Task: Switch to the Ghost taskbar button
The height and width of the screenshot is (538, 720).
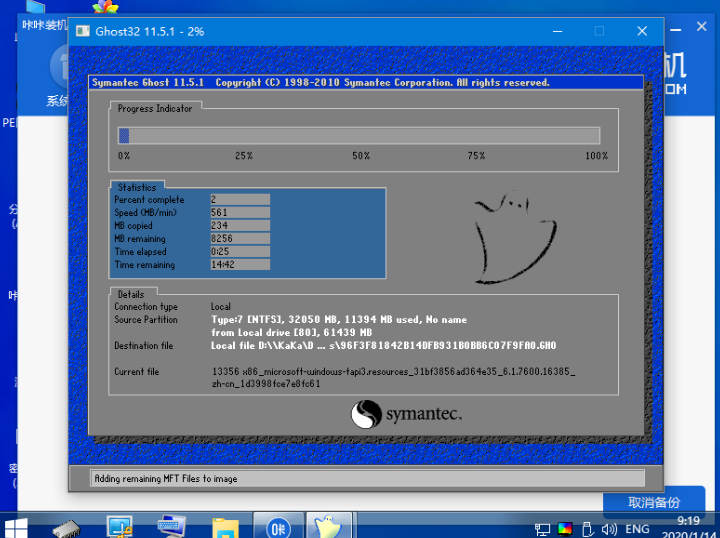Action: [x=329, y=526]
